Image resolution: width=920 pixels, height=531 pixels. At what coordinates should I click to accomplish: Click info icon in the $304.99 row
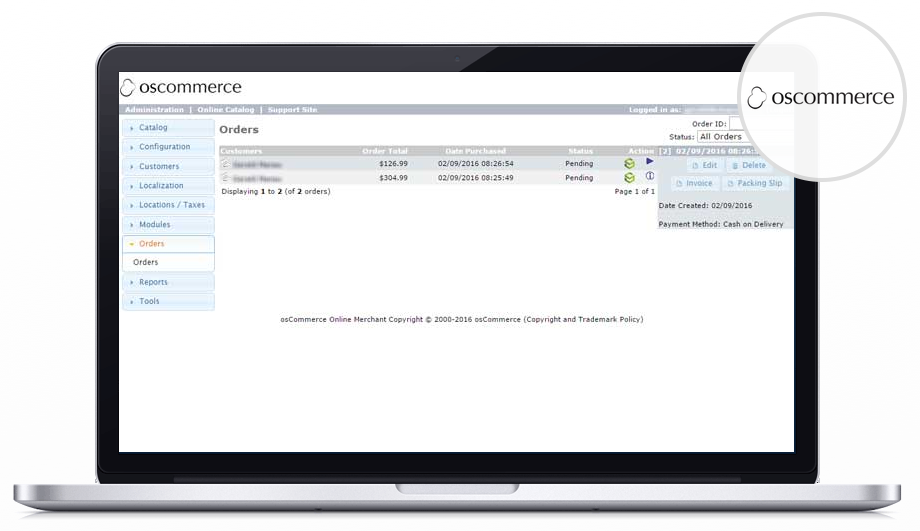650,175
